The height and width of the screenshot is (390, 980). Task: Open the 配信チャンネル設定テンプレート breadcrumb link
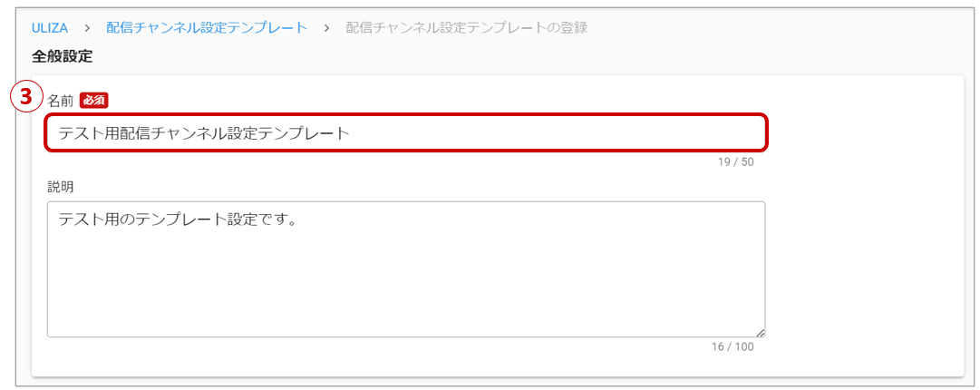point(207,27)
